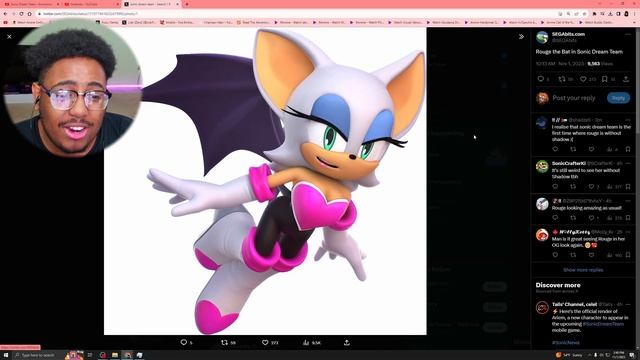Switch to the first YouTube browser tab

(x=32, y=4)
